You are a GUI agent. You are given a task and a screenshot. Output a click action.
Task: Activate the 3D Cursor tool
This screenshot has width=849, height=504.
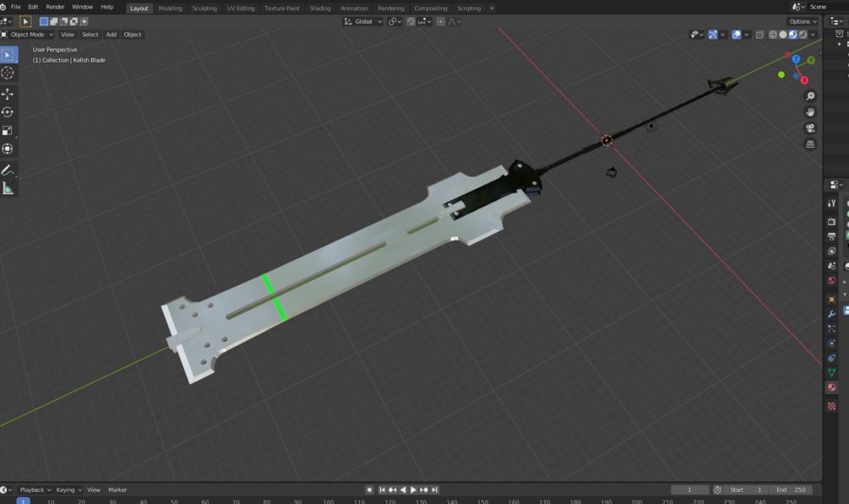tap(8, 73)
